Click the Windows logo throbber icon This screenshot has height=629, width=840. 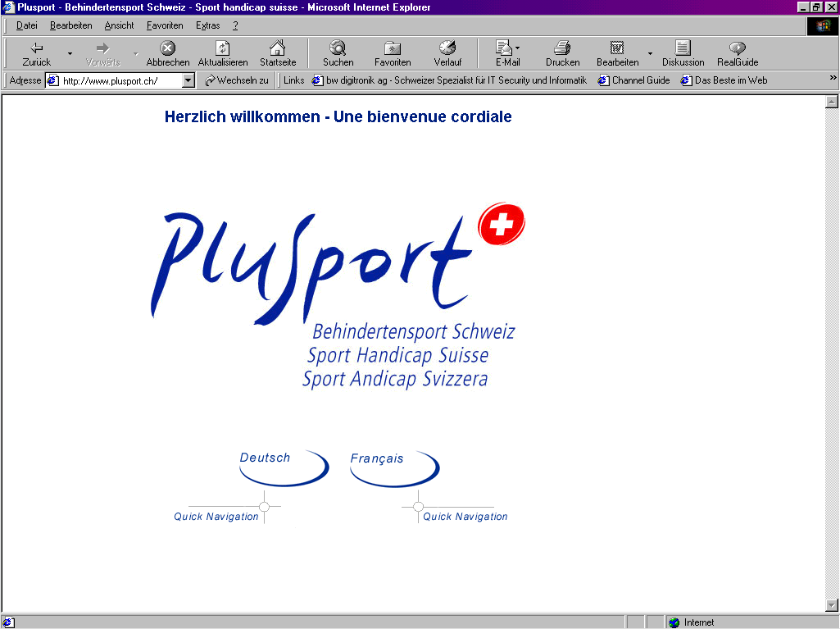(x=823, y=25)
